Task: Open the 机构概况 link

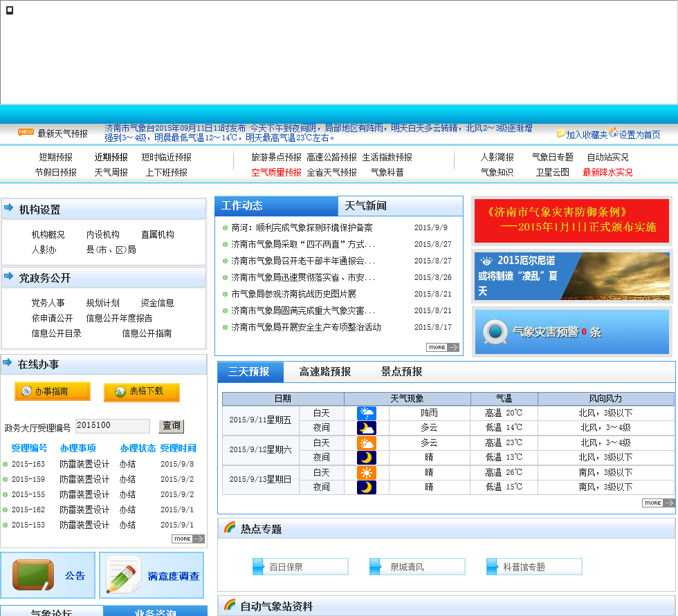Action: (x=48, y=234)
